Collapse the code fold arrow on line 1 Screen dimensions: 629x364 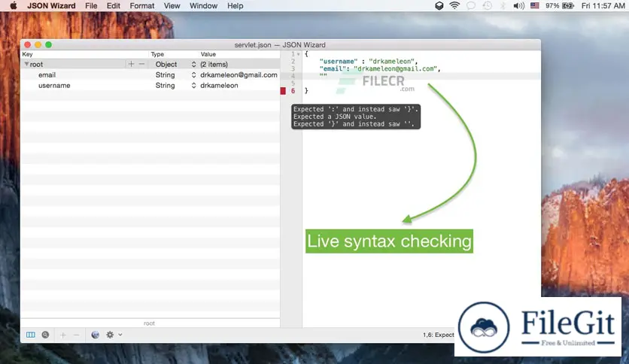click(x=299, y=54)
